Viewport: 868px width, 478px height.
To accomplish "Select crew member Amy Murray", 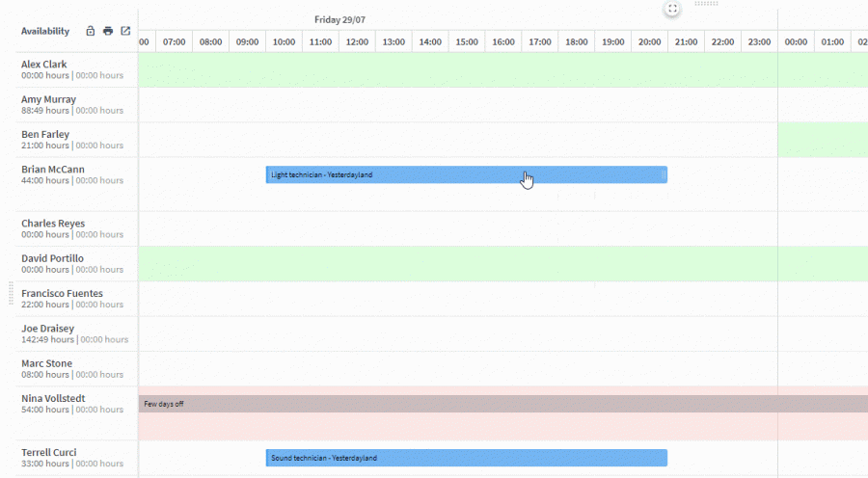I will click(49, 99).
